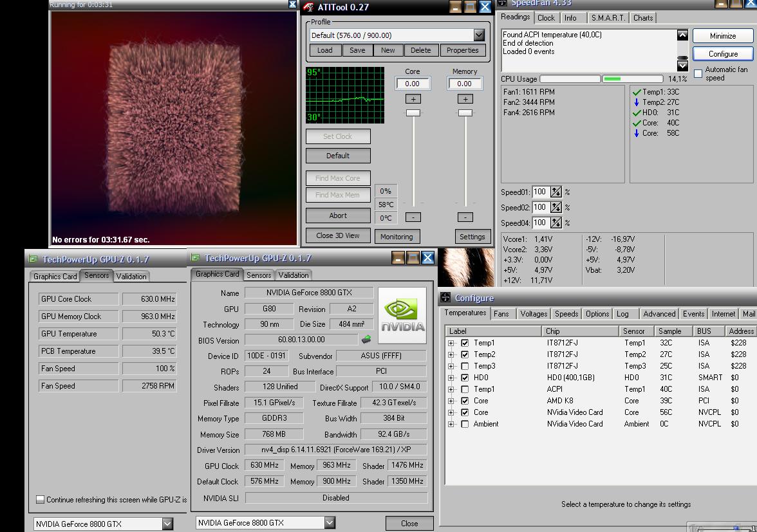Click the Memory clock value input field
757x532 pixels.
pyautogui.click(x=464, y=84)
